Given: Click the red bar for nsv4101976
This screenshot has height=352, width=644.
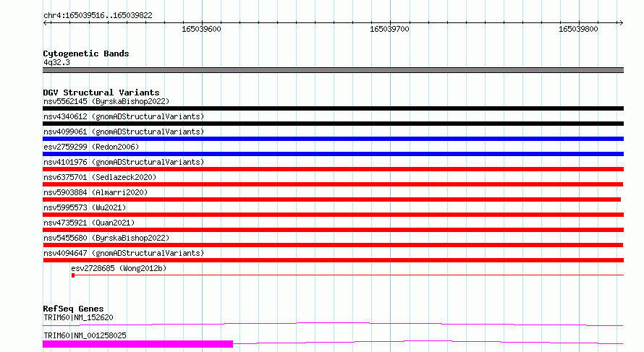Looking at the screenshot, I should coord(333,169).
